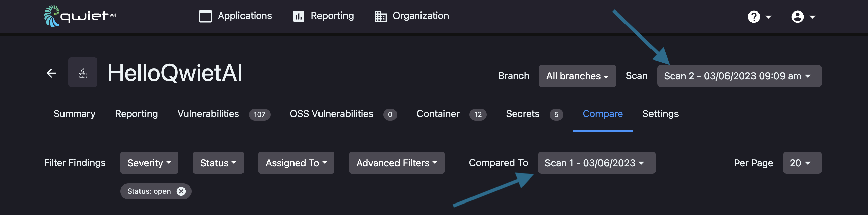Click the Qwiet AI logo
This screenshot has width=868, height=215.
pyautogui.click(x=80, y=16)
